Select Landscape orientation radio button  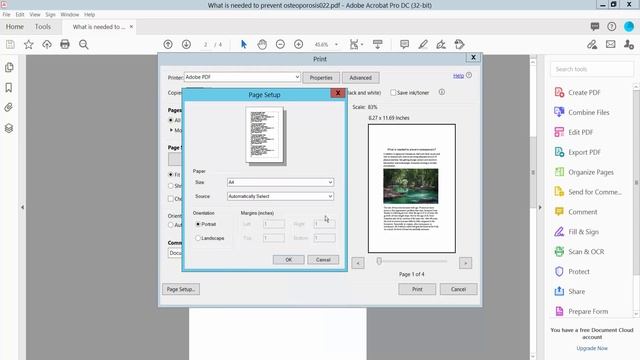click(x=198, y=238)
